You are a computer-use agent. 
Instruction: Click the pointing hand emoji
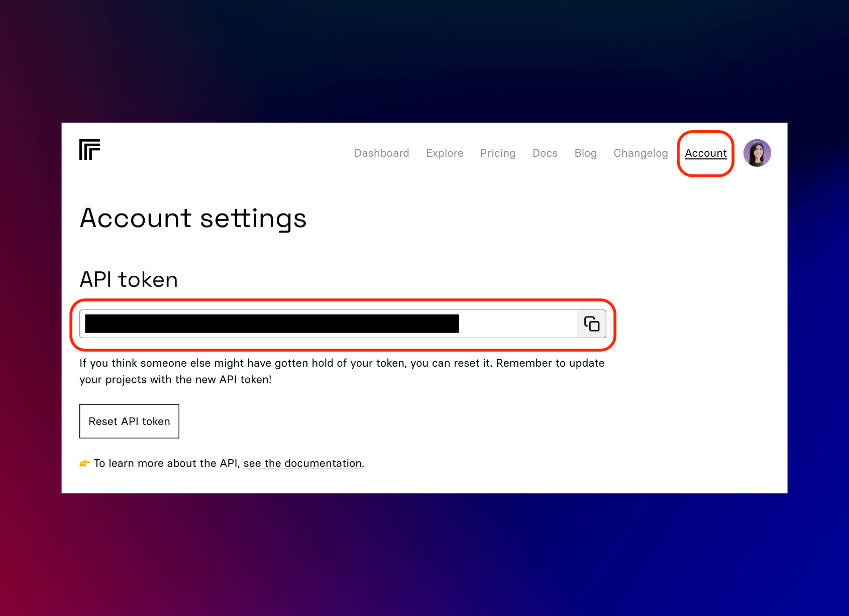[85, 463]
